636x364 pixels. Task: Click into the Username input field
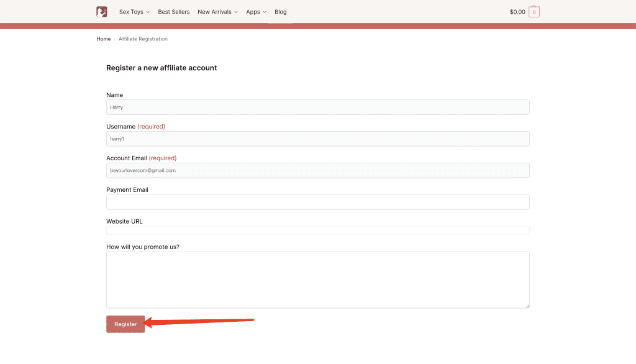pos(317,139)
